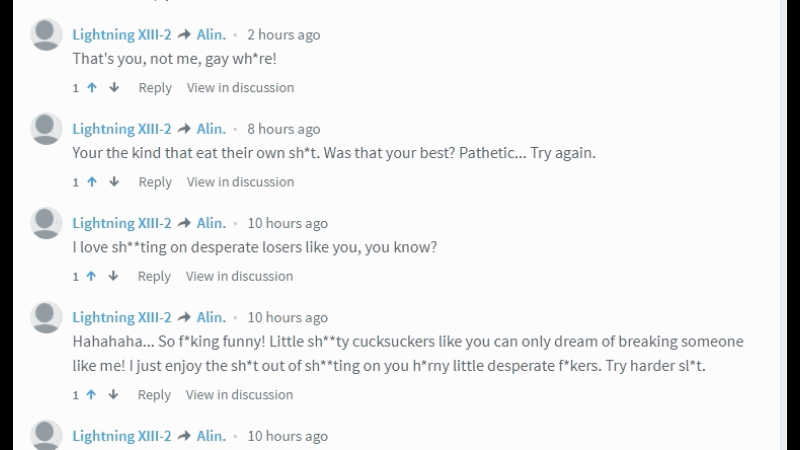Viewport: 800px width, 450px height.
Task: Reply to the 2 hours ago comment
Action: [x=155, y=88]
